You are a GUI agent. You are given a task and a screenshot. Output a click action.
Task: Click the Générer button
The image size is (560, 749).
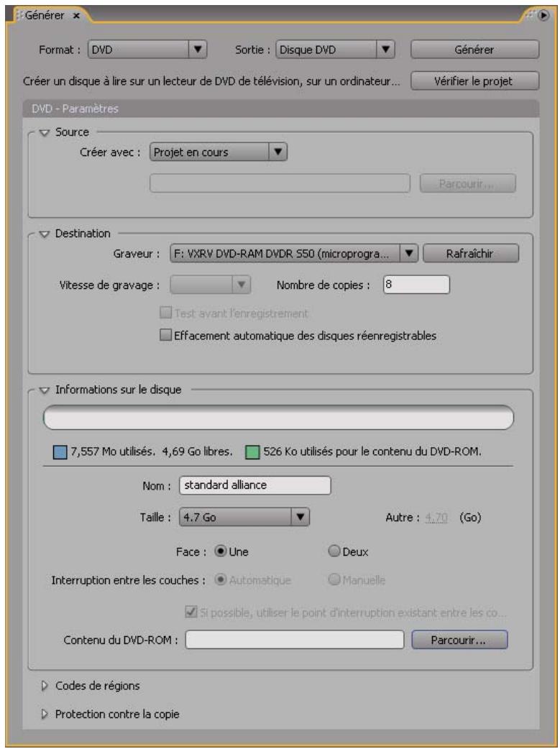pos(474,50)
